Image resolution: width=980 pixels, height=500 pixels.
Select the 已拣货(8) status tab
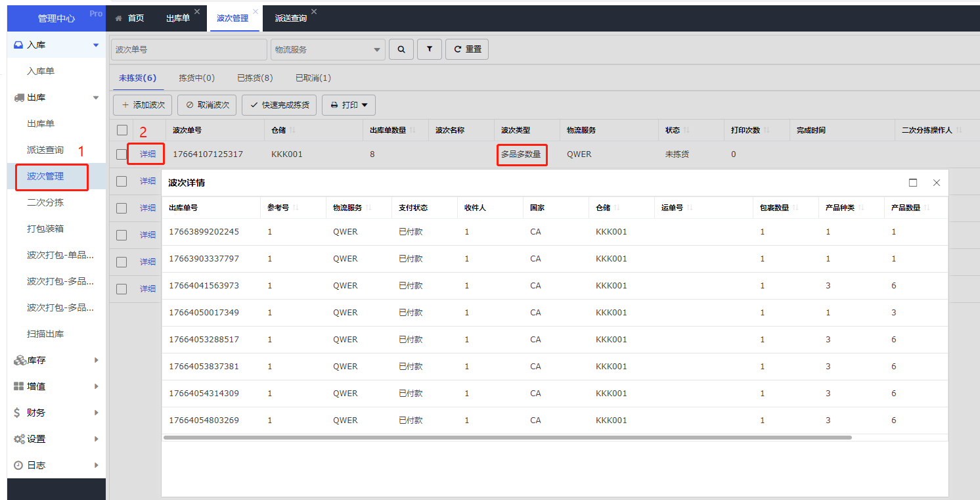[x=255, y=78]
